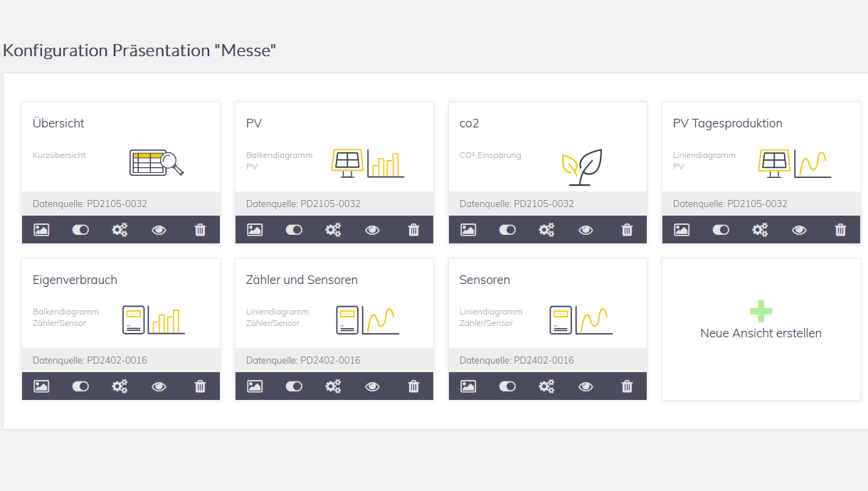Toggle the switch on the Eigenverbrauch card
Image resolution: width=868 pixels, height=491 pixels.
click(x=80, y=386)
